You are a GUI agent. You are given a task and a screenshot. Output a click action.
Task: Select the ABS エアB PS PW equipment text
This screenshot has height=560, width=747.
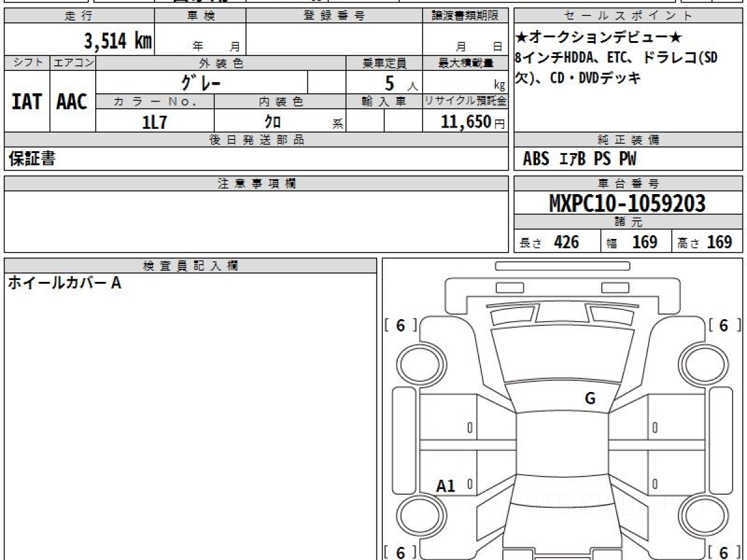(580, 159)
